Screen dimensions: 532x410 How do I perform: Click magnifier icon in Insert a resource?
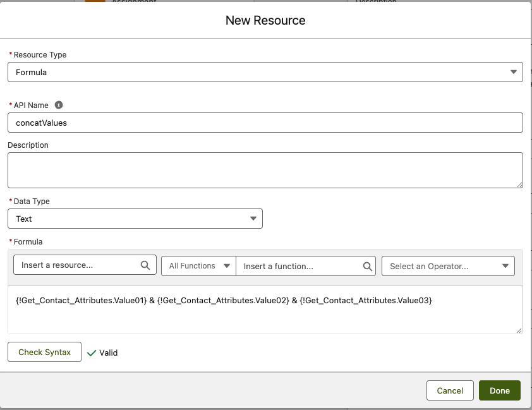pyautogui.click(x=145, y=265)
